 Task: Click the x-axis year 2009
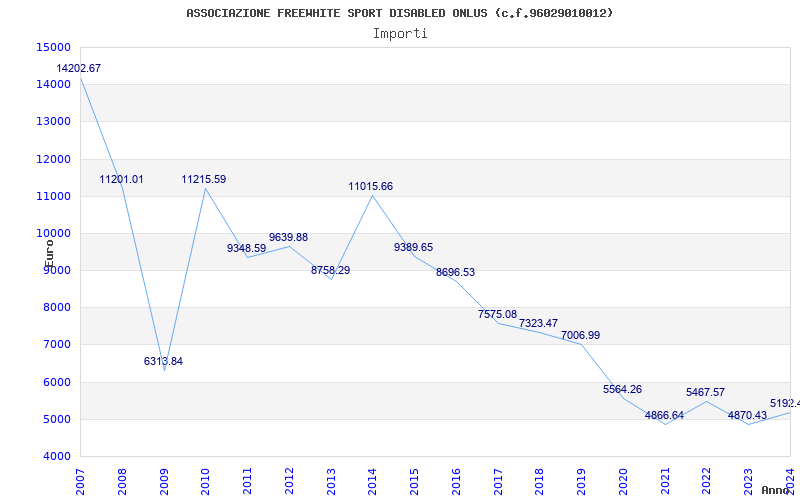pos(164,482)
